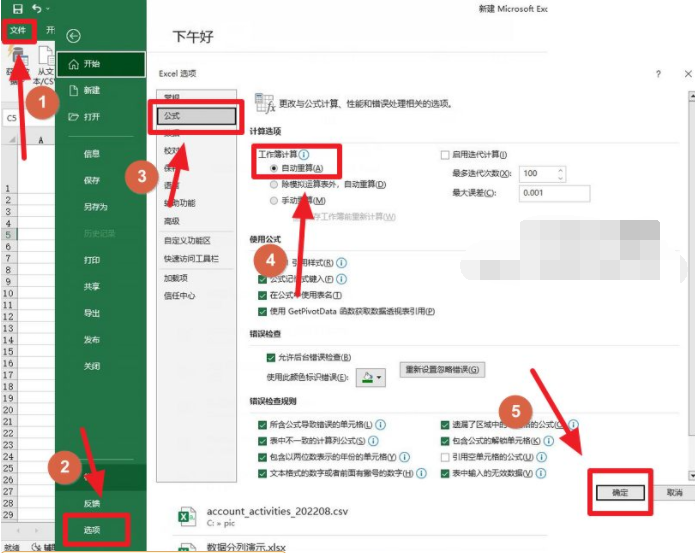Click the info icon beside 公式记忆式键入
This screenshot has height=553, width=695.
coord(342,280)
